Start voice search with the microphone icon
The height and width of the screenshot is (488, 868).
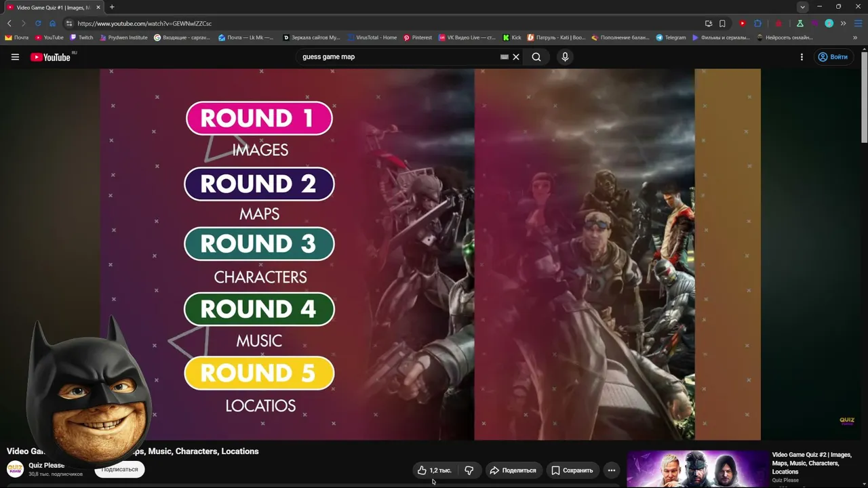click(565, 57)
